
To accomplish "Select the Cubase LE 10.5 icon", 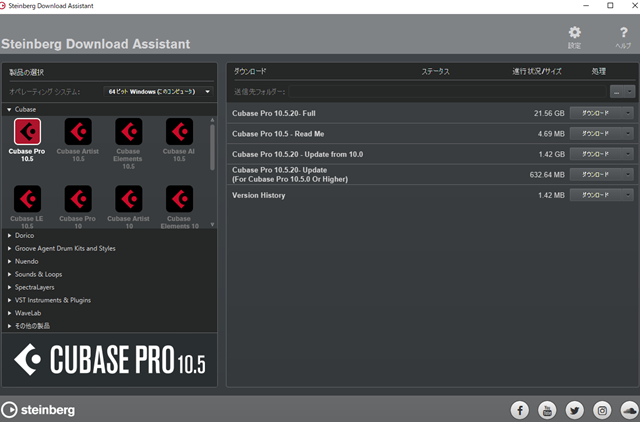I will (x=27, y=199).
